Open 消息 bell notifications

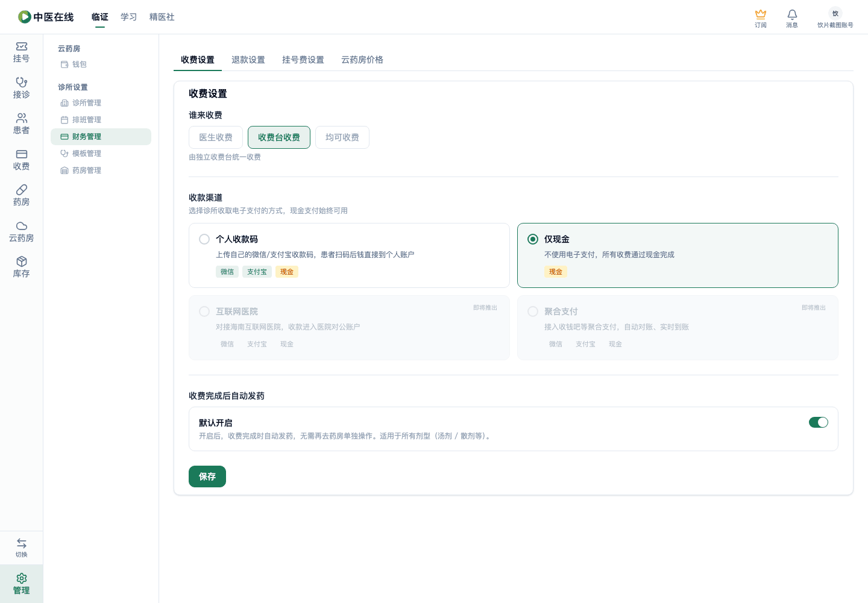[x=792, y=18]
